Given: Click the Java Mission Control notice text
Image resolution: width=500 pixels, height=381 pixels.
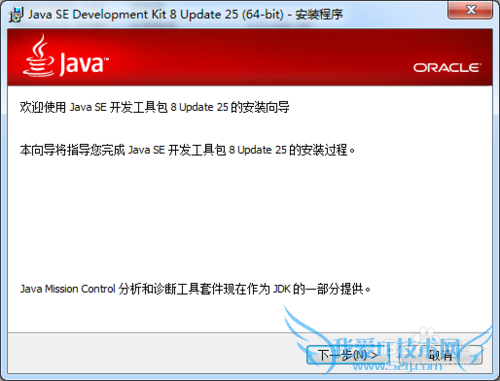Looking at the screenshot, I should [x=196, y=289].
